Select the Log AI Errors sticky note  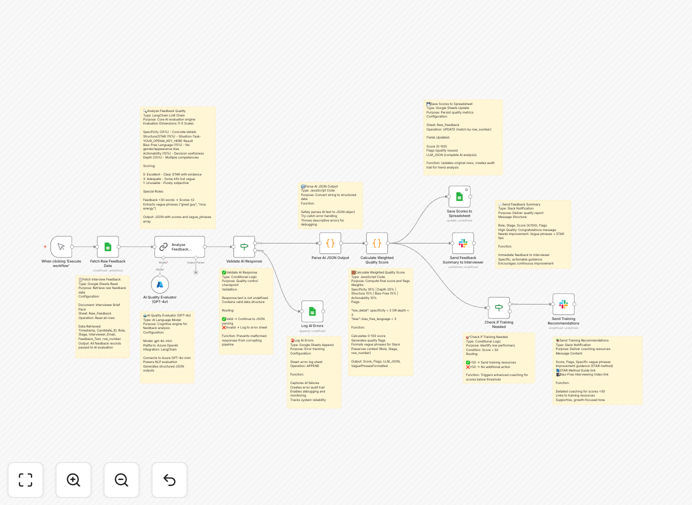point(314,372)
